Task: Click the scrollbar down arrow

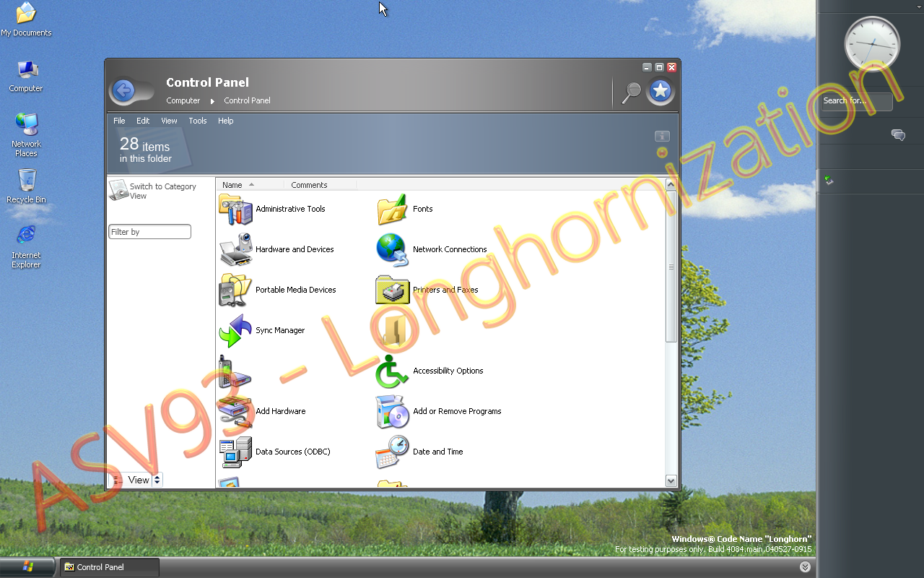Action: click(671, 481)
